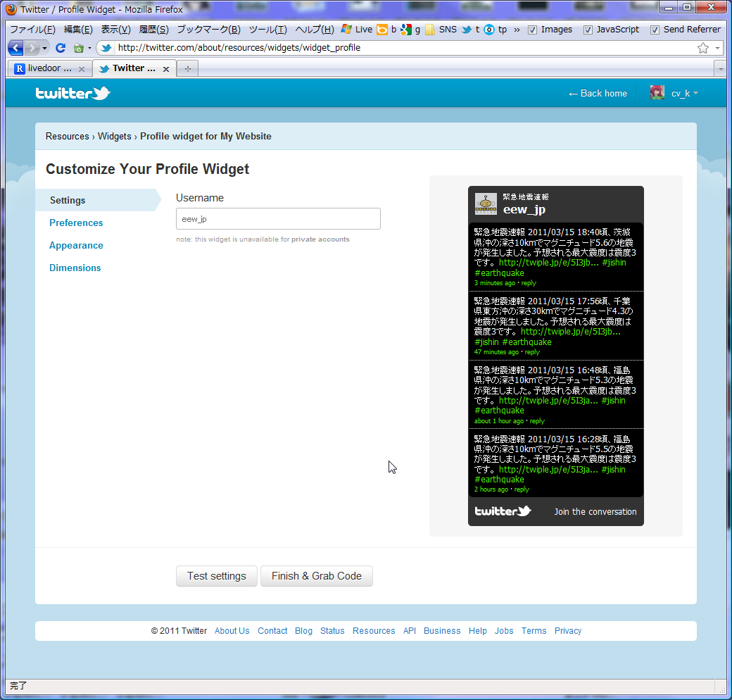The height and width of the screenshot is (700, 732).
Task: Show more bookmarks with the chevron
Action: pos(517,30)
